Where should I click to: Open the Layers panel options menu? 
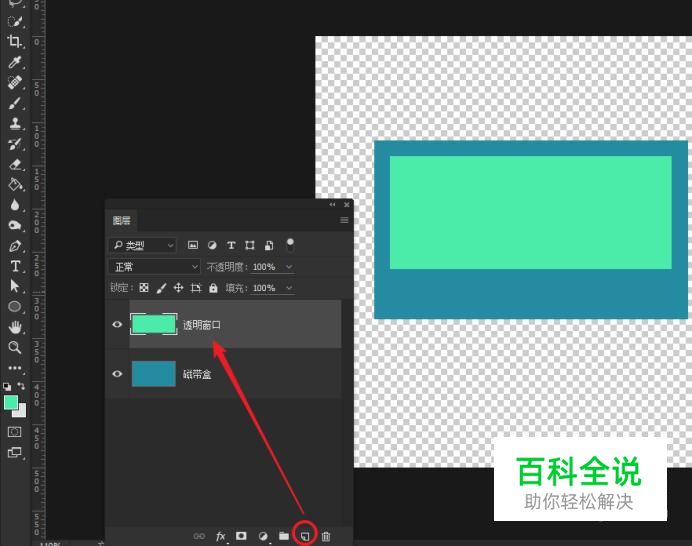(344, 220)
